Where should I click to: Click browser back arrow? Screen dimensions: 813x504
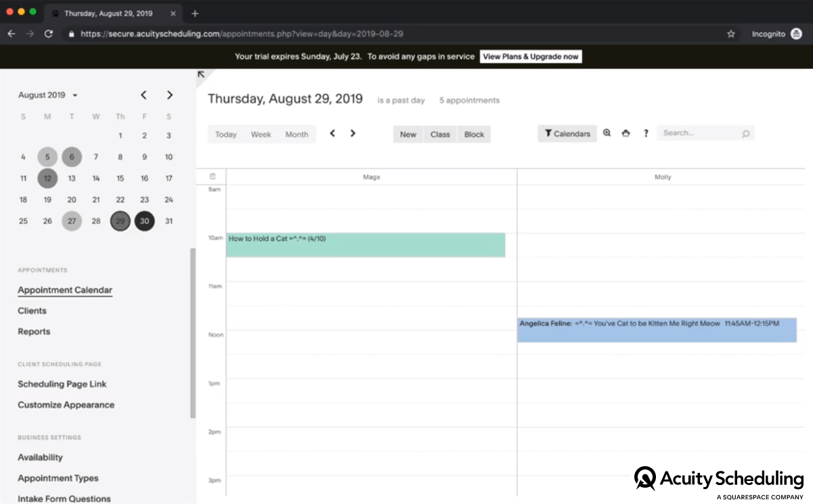coord(12,34)
